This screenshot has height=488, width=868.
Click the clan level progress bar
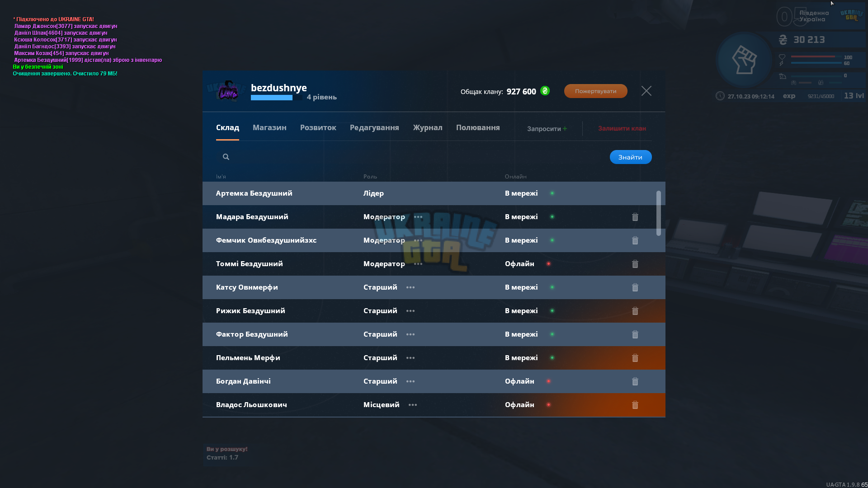pyautogui.click(x=277, y=98)
